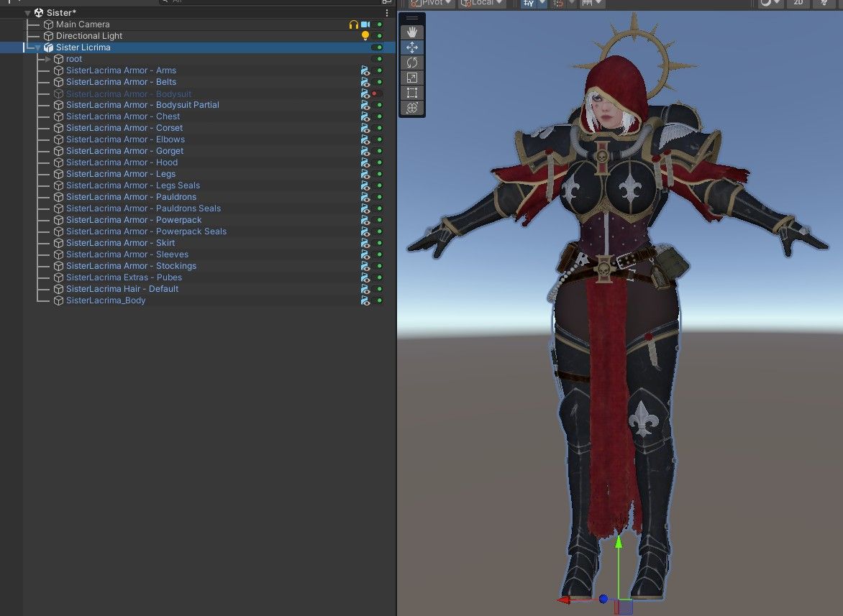Click the cube icon of Main Camera
843x616 pixels.
tap(48, 24)
